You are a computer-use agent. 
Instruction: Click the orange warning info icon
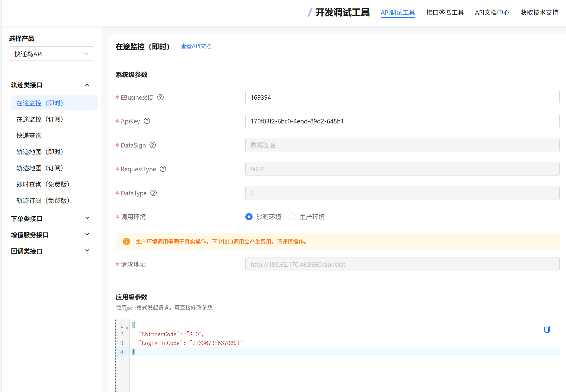pos(127,241)
